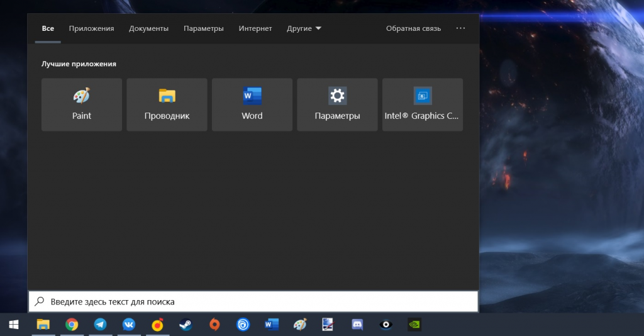
Task: Switch to the Приложения tab
Action: point(91,28)
